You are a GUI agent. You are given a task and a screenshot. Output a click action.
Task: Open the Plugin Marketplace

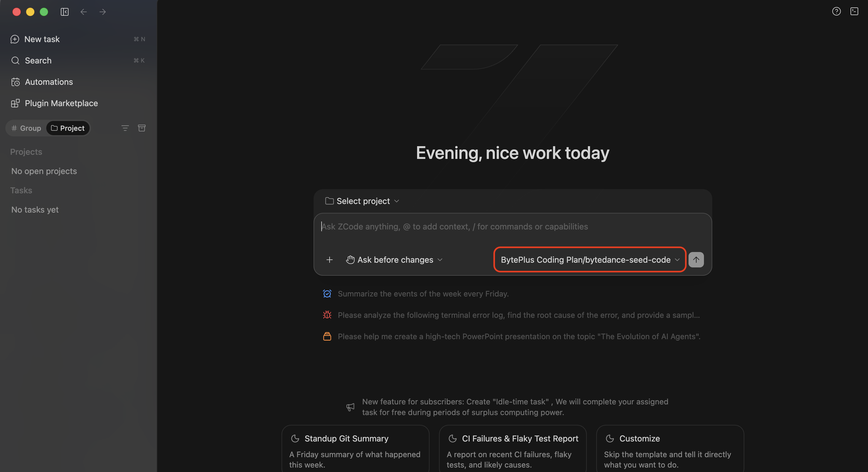(78, 103)
